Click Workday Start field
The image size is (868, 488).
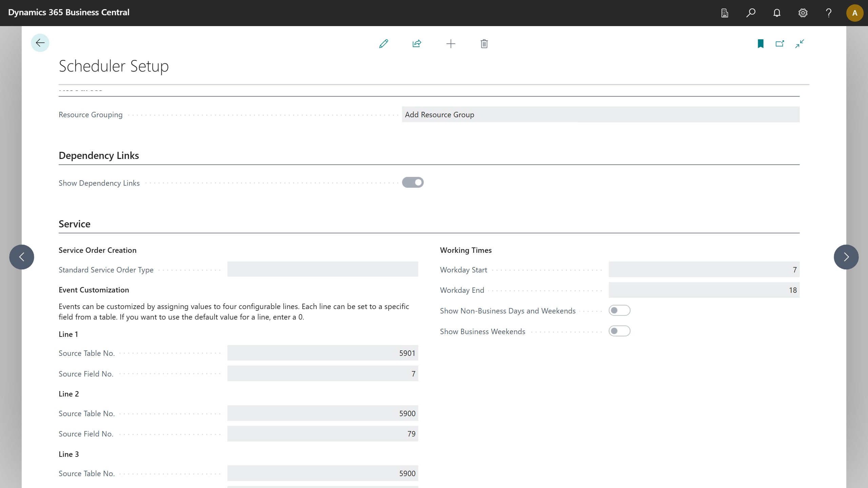tap(704, 269)
